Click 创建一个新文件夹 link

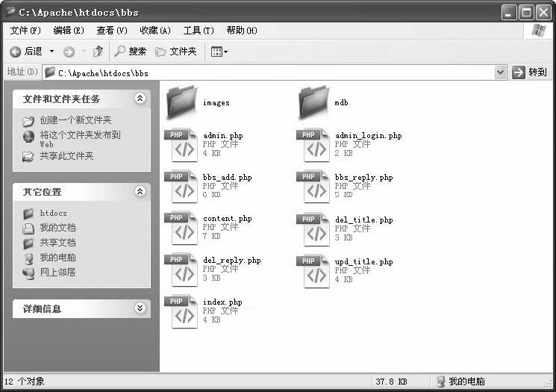pyautogui.click(x=75, y=120)
